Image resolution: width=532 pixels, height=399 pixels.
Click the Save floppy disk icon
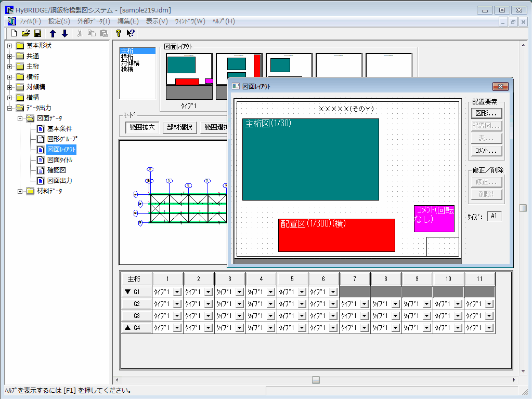pyautogui.click(x=37, y=33)
